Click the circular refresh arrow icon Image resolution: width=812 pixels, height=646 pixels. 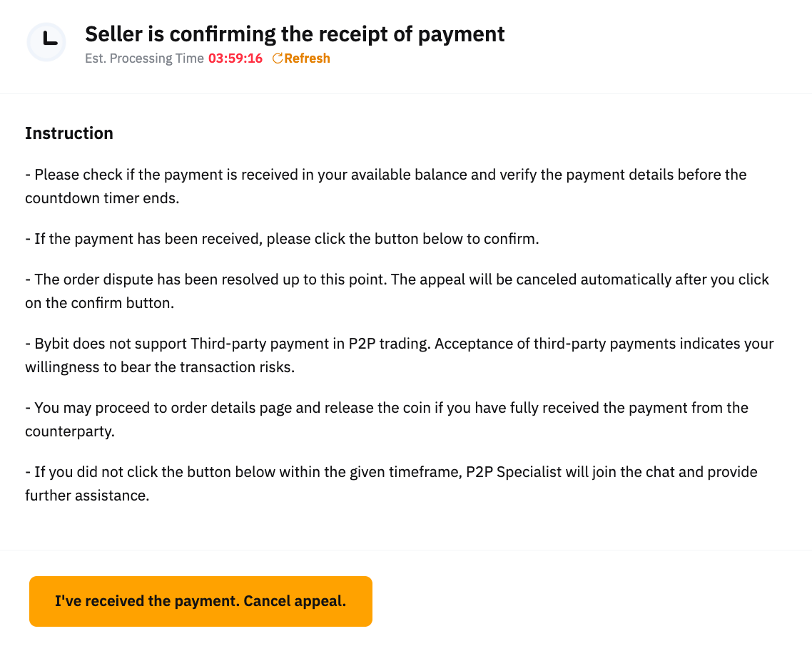tap(278, 58)
